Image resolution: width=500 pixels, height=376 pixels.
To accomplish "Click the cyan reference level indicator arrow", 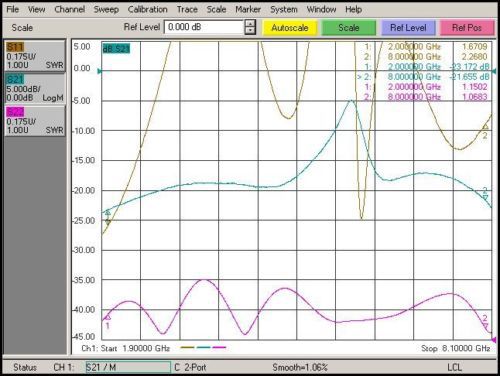I will point(99,71).
